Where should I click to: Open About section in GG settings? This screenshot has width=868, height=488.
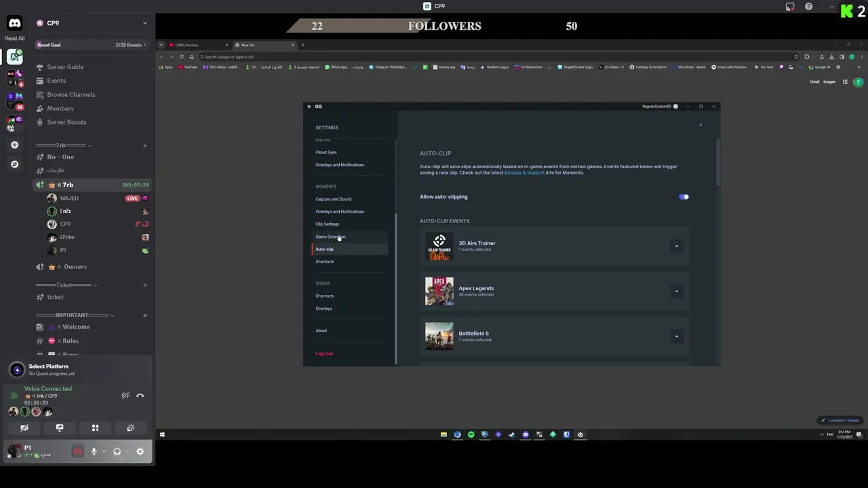pyautogui.click(x=321, y=331)
